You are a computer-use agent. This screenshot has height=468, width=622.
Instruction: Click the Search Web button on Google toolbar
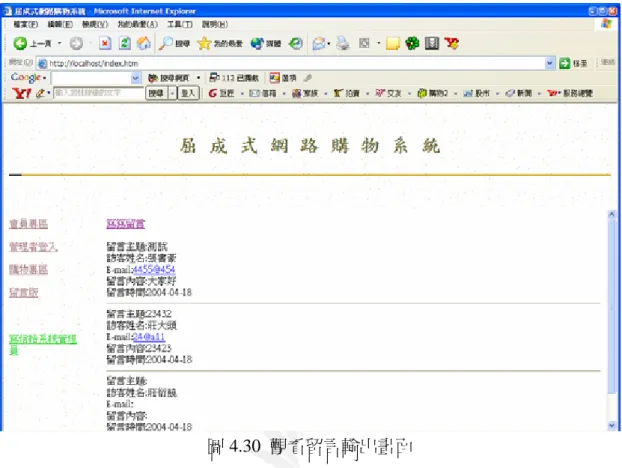tap(169, 78)
